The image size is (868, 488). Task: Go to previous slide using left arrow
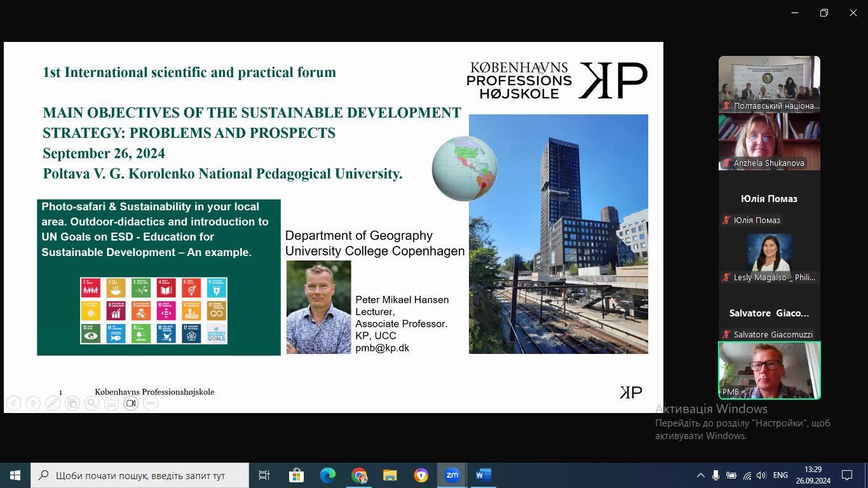coord(13,403)
